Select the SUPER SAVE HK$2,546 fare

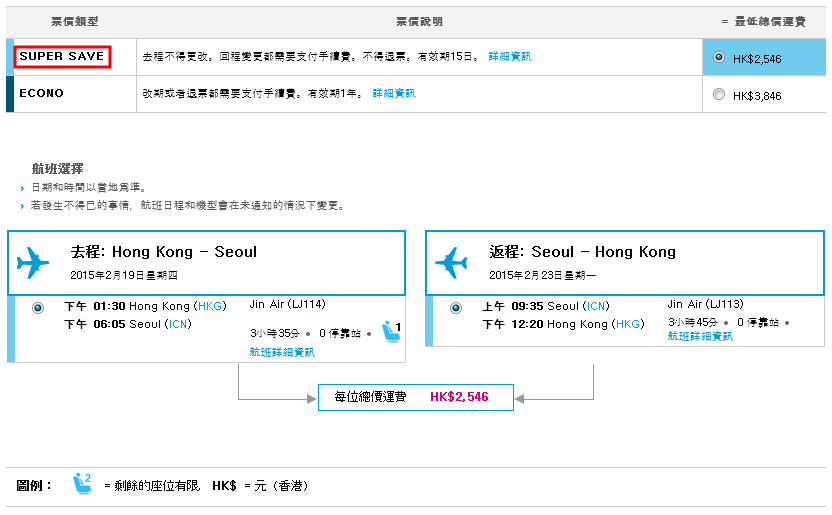[719, 58]
